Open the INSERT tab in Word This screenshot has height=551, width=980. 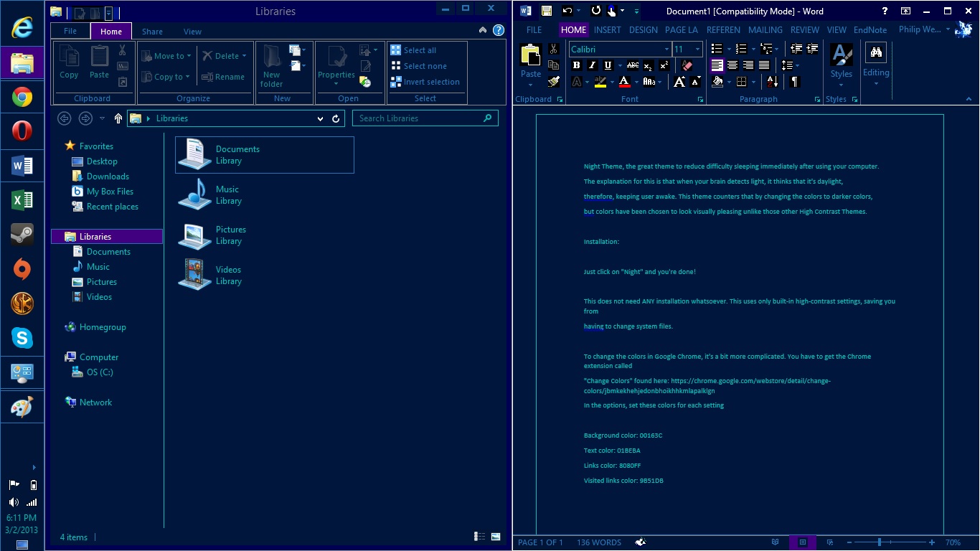coord(608,30)
